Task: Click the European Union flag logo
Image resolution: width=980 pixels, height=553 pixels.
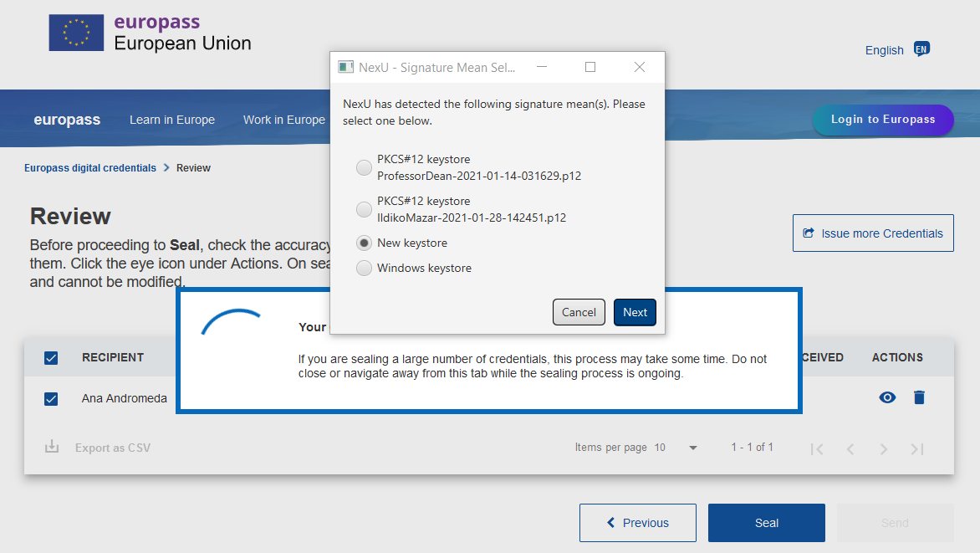Action: (77, 33)
